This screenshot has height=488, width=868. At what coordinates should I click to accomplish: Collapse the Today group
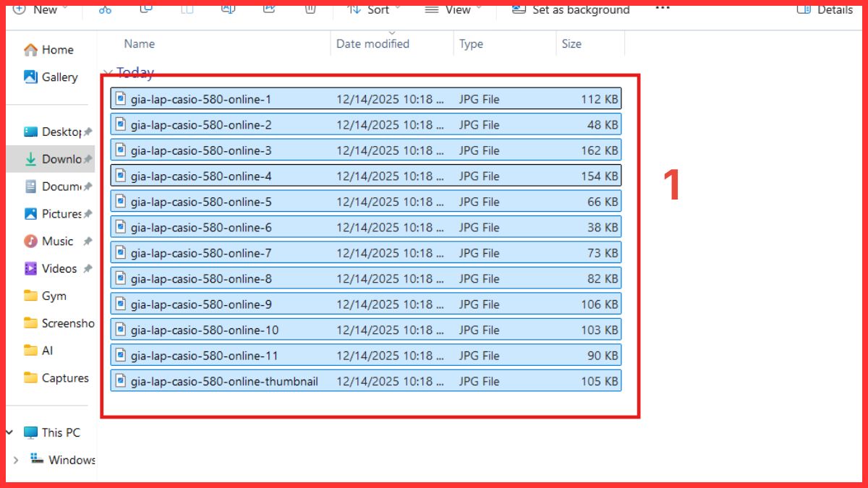(x=109, y=72)
